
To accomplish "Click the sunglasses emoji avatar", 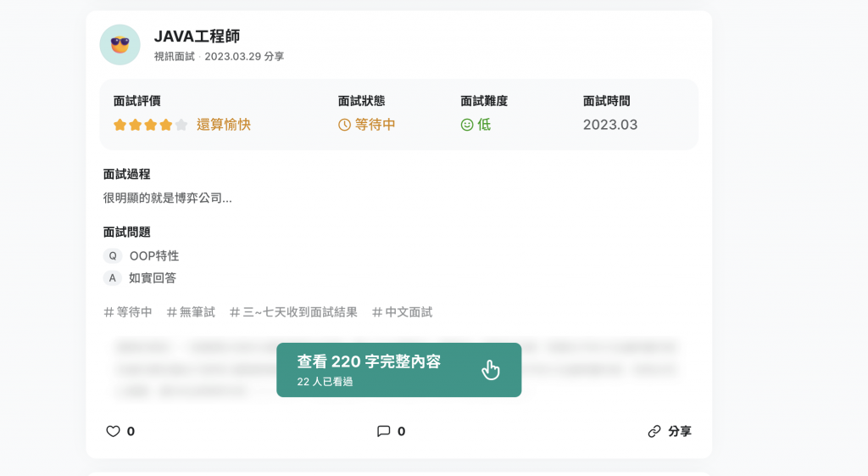I will pyautogui.click(x=120, y=45).
